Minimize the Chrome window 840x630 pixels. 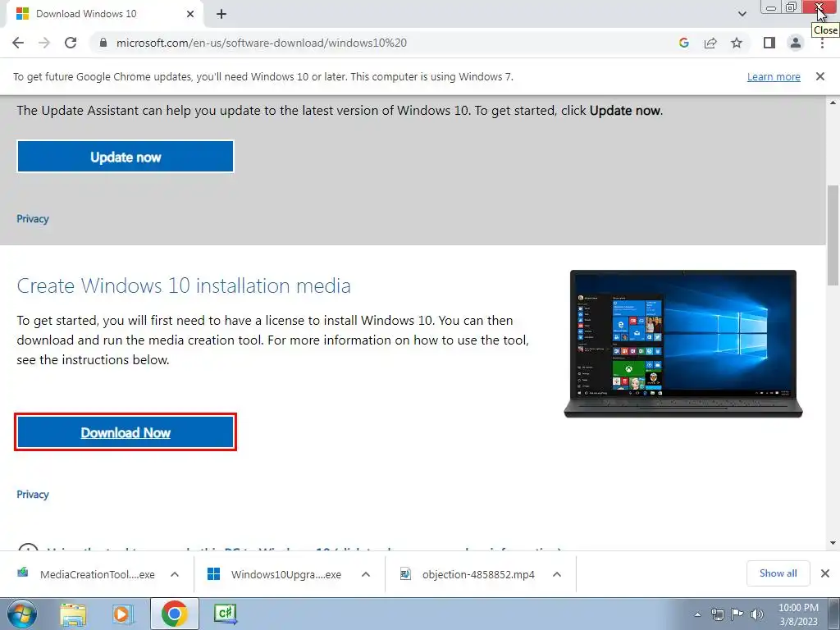point(771,7)
